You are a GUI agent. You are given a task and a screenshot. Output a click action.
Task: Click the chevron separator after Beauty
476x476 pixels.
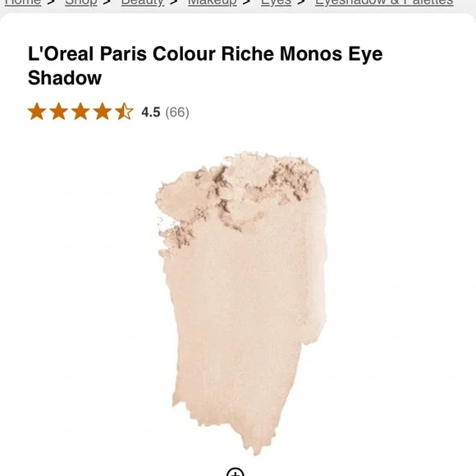click(174, 2)
